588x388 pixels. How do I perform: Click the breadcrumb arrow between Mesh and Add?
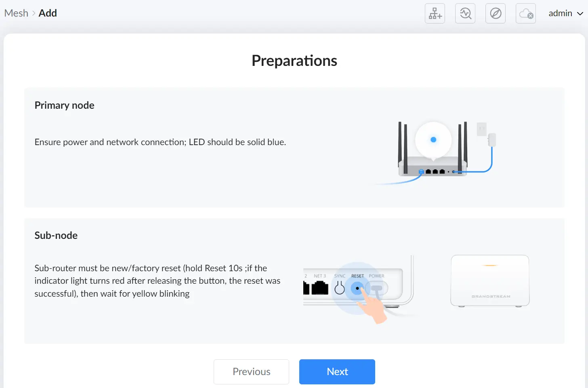click(x=34, y=13)
